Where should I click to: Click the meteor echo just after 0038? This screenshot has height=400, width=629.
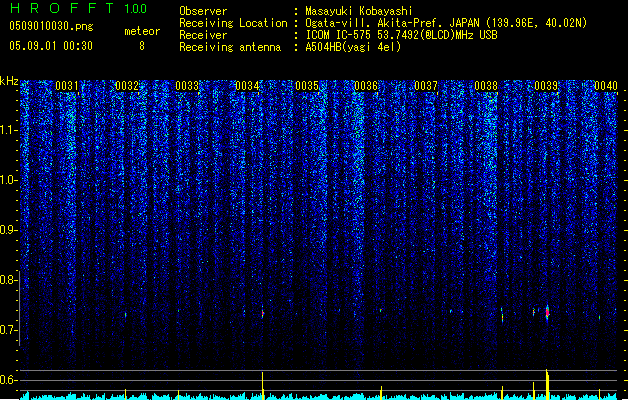(502, 315)
